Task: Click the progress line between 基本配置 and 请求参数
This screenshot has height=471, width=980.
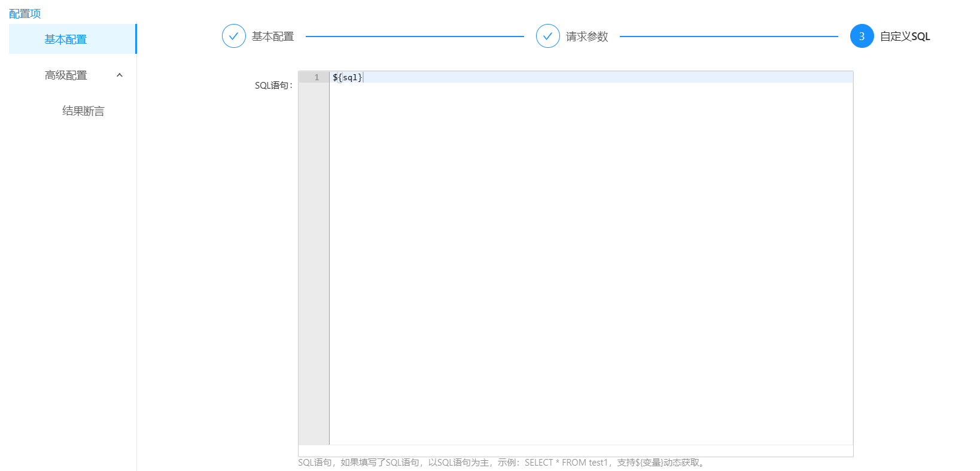Action: point(415,37)
